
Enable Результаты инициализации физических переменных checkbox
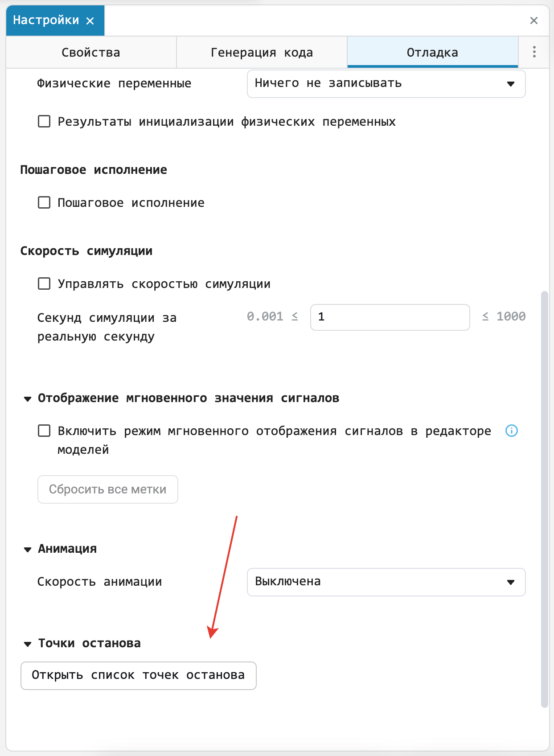pyautogui.click(x=44, y=121)
